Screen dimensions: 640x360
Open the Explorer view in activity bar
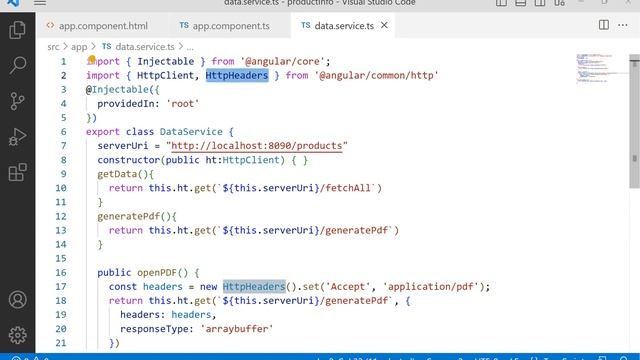[x=17, y=30]
